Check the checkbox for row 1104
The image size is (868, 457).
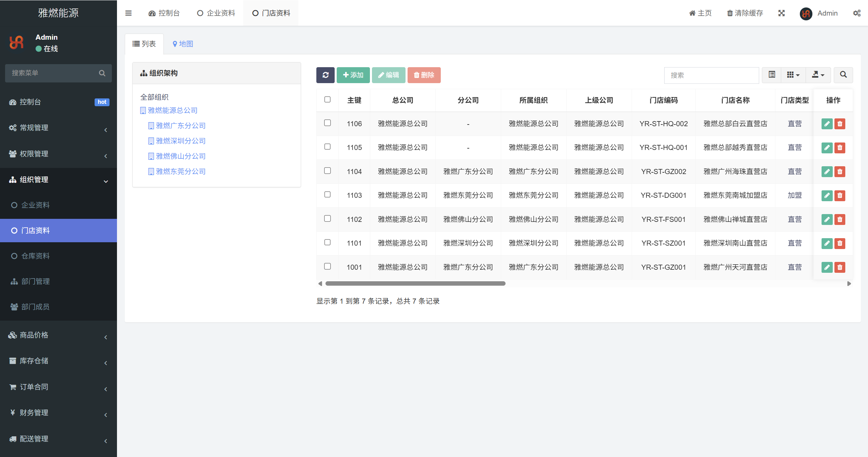pyautogui.click(x=327, y=171)
